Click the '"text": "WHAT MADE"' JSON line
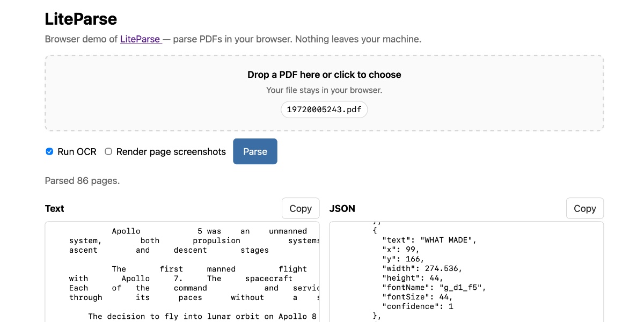644x322 pixels. click(x=429, y=240)
